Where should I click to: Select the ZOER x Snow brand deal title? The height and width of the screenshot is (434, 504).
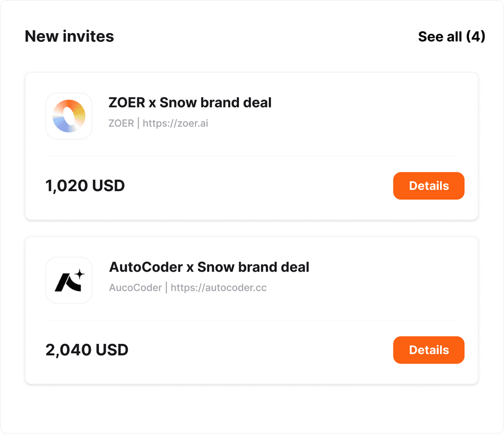click(190, 103)
